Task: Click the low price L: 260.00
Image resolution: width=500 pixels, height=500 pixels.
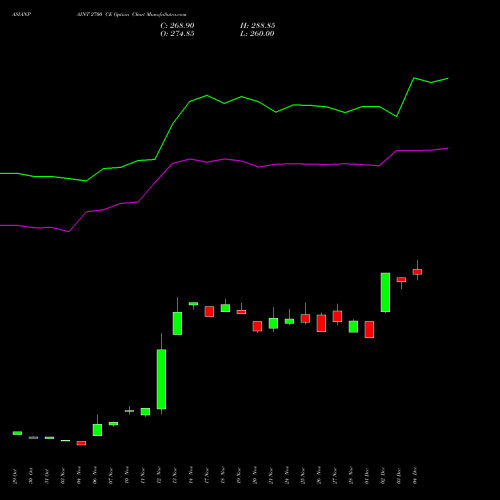Action: (x=257, y=34)
